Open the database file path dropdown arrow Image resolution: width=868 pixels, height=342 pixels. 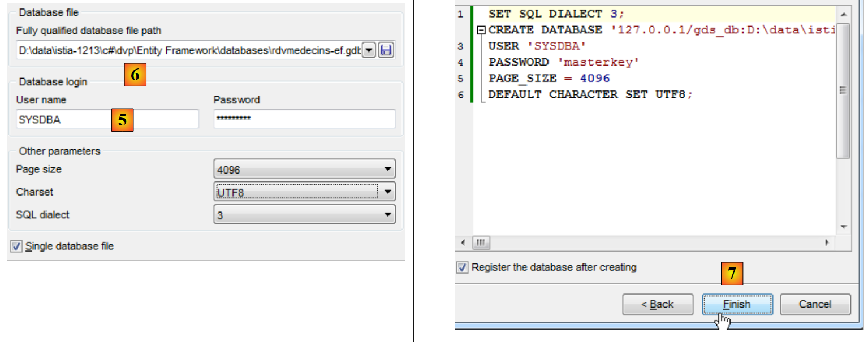point(368,50)
